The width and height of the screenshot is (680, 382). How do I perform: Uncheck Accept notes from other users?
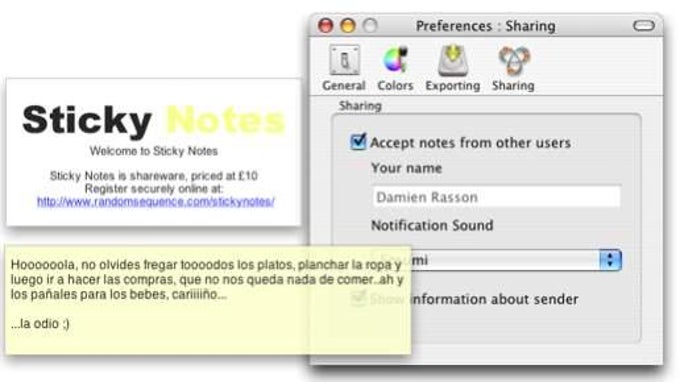(x=358, y=141)
